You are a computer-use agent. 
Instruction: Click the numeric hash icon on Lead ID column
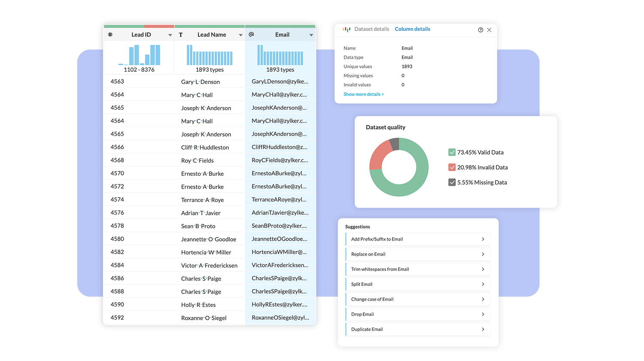(x=111, y=34)
